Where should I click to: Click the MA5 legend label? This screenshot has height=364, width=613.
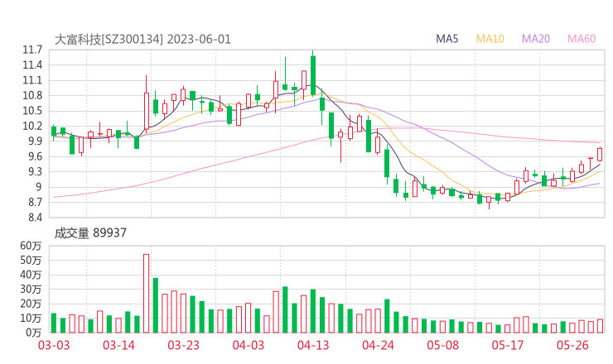(x=446, y=39)
